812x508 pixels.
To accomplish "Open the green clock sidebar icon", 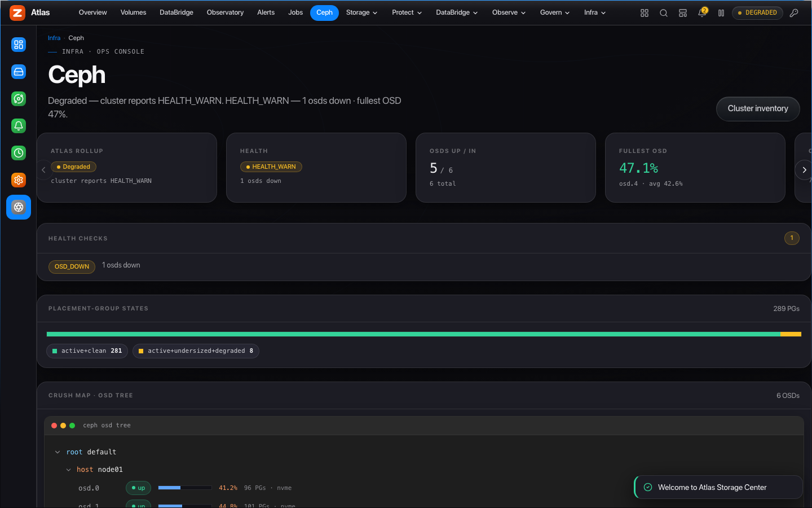I will (x=19, y=153).
